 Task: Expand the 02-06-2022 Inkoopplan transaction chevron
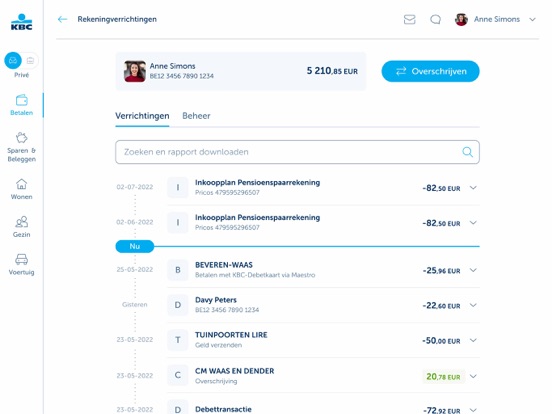click(x=473, y=222)
